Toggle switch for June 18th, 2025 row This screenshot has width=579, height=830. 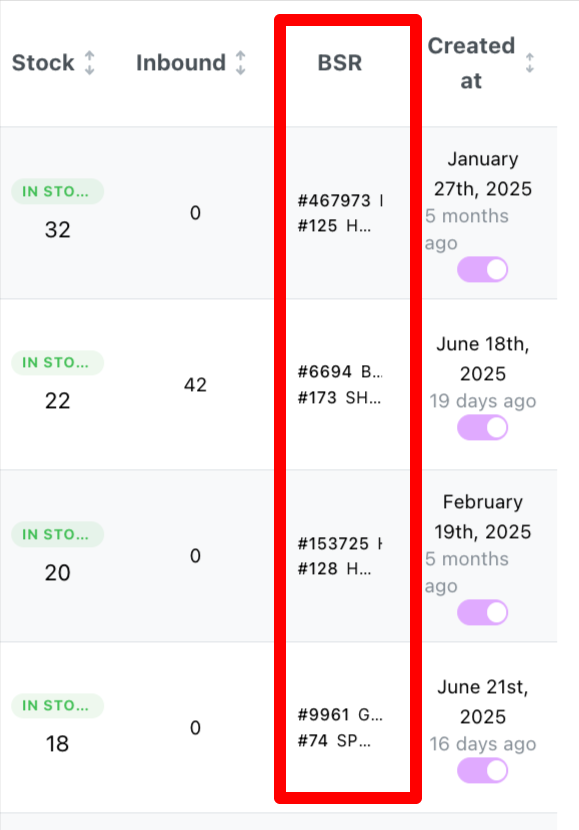tap(482, 427)
